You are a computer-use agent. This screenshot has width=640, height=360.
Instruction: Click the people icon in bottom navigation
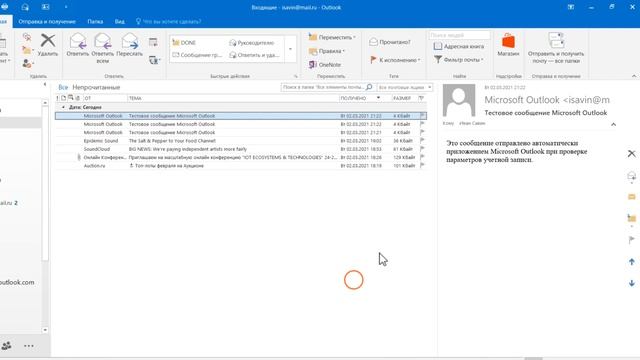[x=7, y=346]
